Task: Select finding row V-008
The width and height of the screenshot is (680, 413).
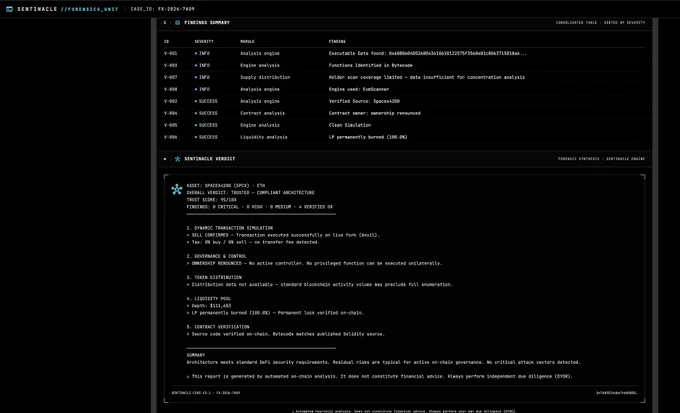Action: [x=404, y=89]
